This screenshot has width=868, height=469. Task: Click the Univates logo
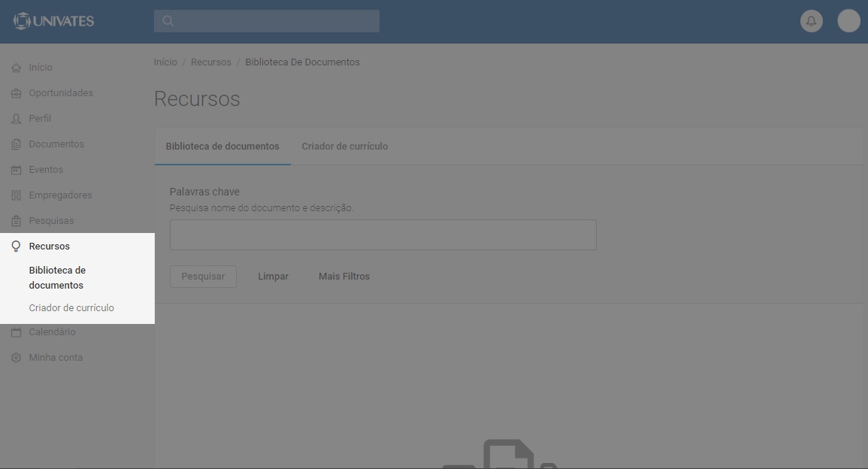pyautogui.click(x=54, y=21)
